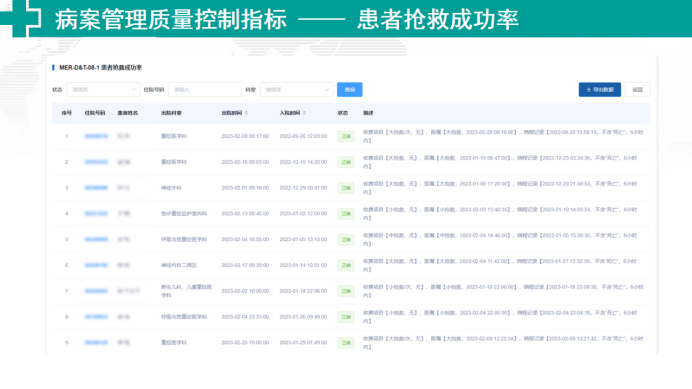The height and width of the screenshot is (389, 692).
Task: Open row 7 住院号码 link
Action: (x=96, y=291)
